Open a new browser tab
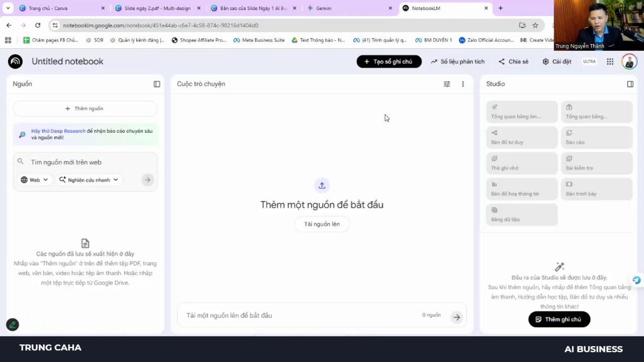This screenshot has height=362, width=644. [501, 8]
